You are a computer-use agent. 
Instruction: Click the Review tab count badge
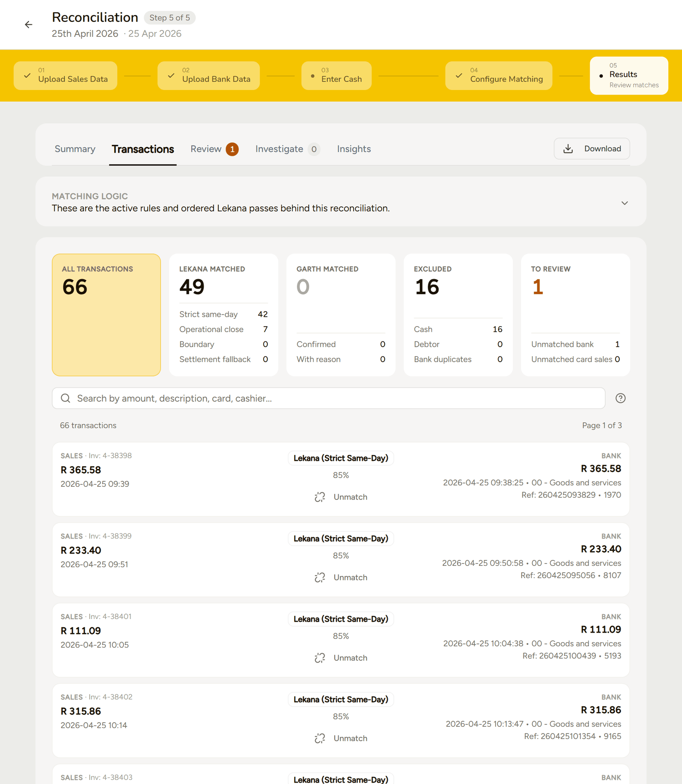click(x=232, y=149)
